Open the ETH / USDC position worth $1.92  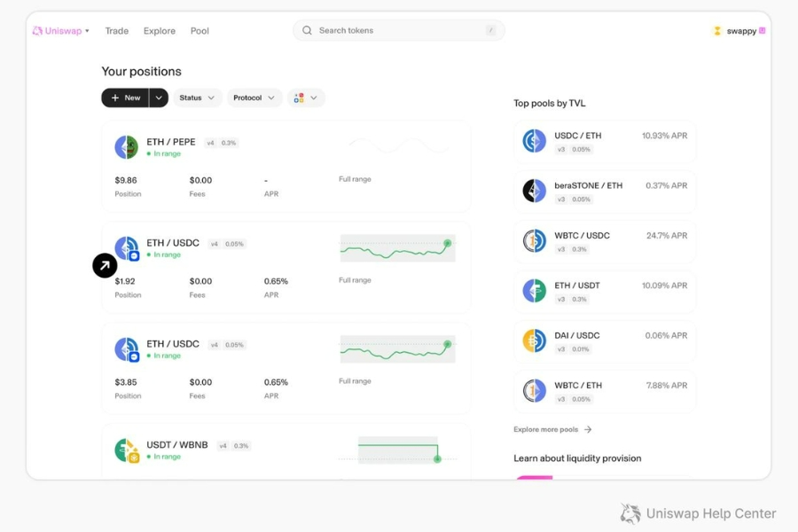tap(286, 267)
